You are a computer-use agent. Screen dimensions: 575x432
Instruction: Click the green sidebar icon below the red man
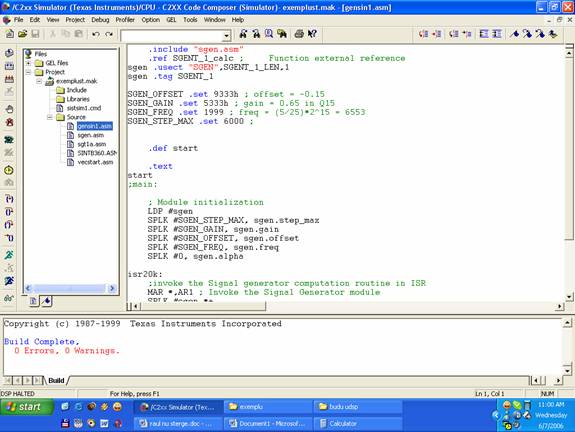click(9, 140)
